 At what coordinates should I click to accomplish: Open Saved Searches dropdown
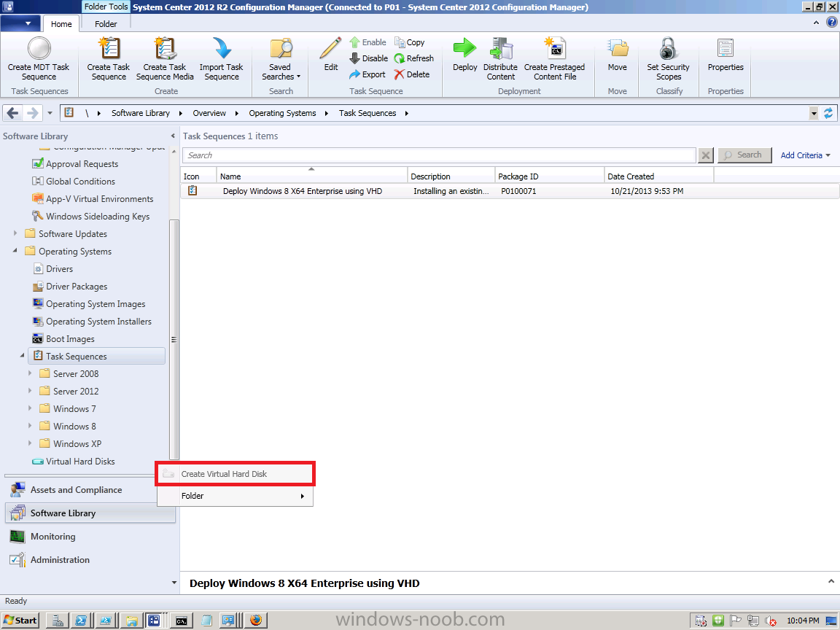(281, 59)
